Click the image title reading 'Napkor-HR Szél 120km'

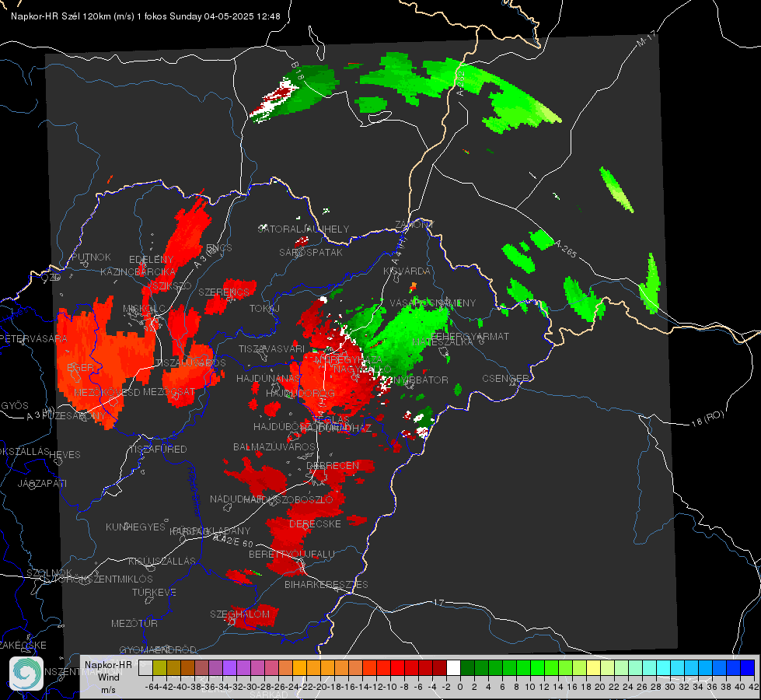[x=61, y=16]
